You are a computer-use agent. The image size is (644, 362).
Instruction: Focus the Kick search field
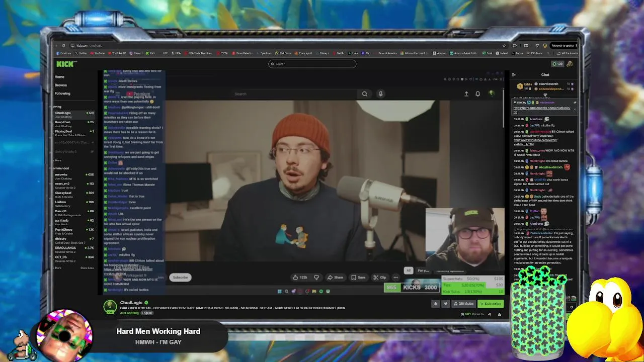pos(312,64)
